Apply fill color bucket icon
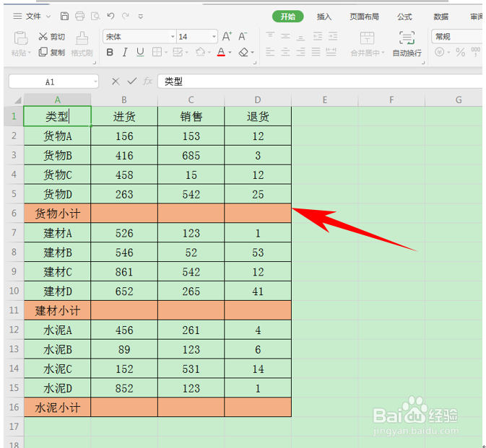 tap(201, 52)
